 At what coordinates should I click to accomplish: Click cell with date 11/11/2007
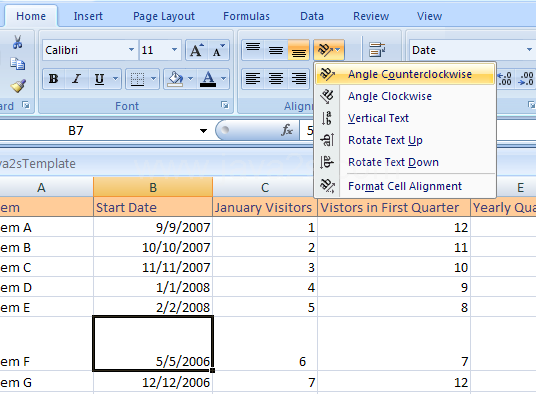[153, 267]
